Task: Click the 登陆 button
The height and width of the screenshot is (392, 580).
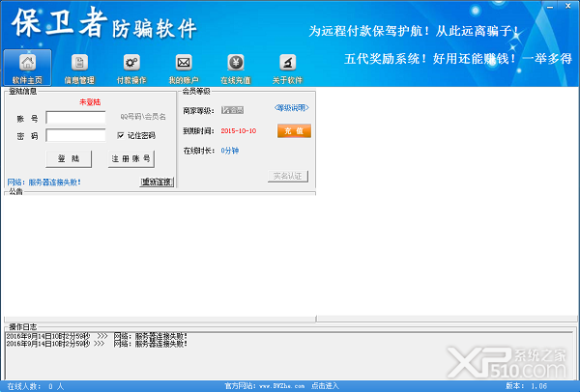Action: coord(69,159)
